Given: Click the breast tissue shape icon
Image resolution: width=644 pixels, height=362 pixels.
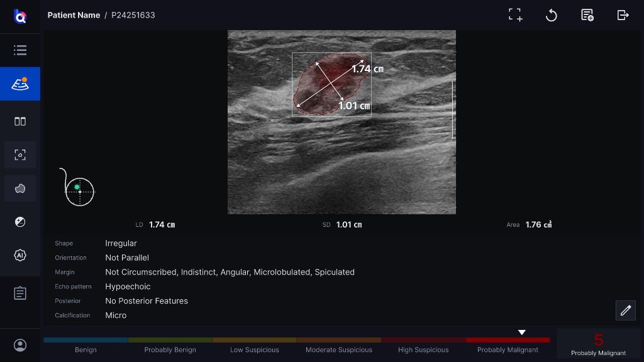Looking at the screenshot, I should pyautogui.click(x=19, y=189).
